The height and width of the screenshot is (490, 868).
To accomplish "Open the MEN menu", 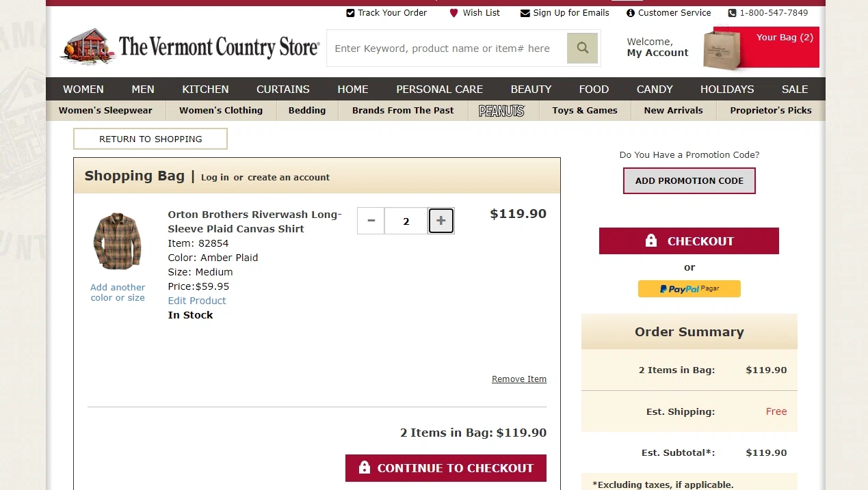I will tap(143, 89).
